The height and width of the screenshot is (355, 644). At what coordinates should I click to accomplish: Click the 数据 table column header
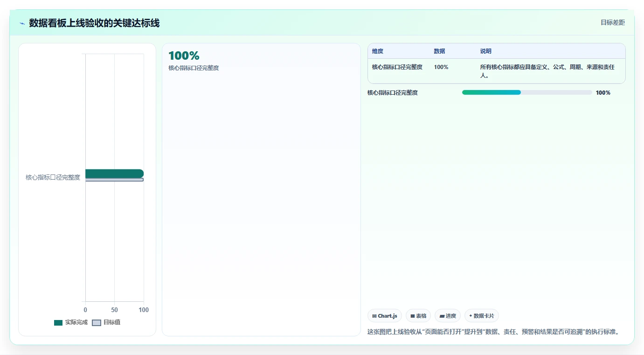(439, 51)
